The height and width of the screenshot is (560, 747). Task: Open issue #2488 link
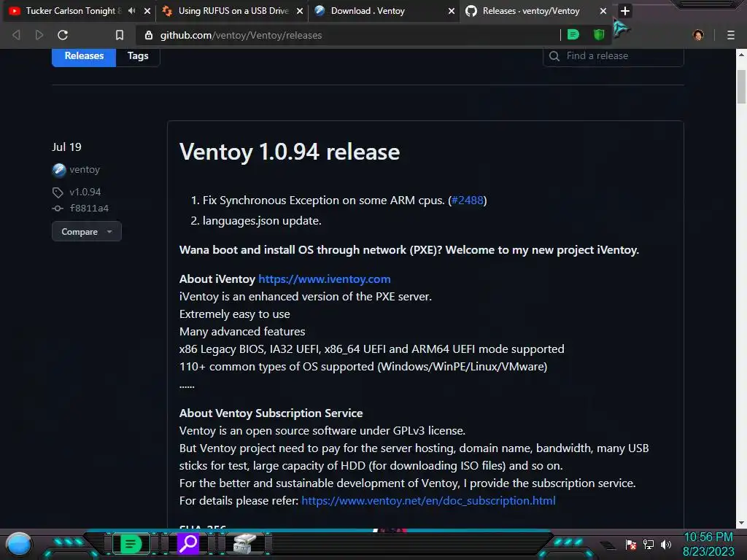tap(468, 200)
